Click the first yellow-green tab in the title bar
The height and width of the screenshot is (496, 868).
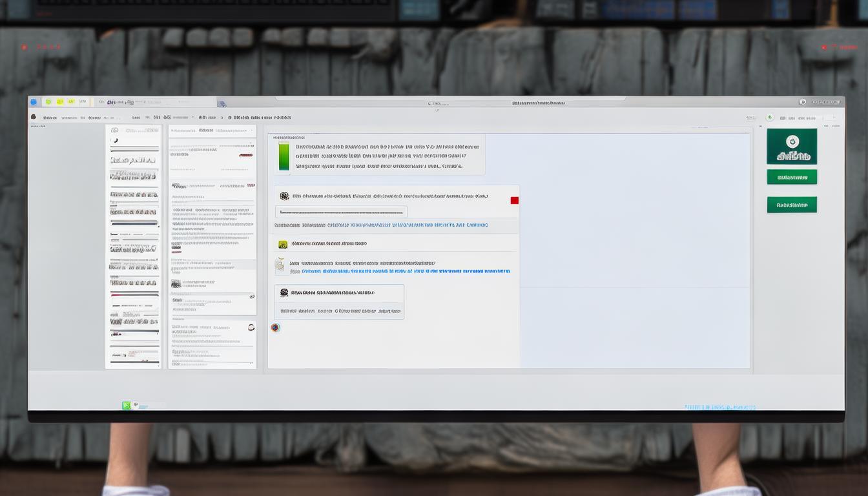[48, 102]
